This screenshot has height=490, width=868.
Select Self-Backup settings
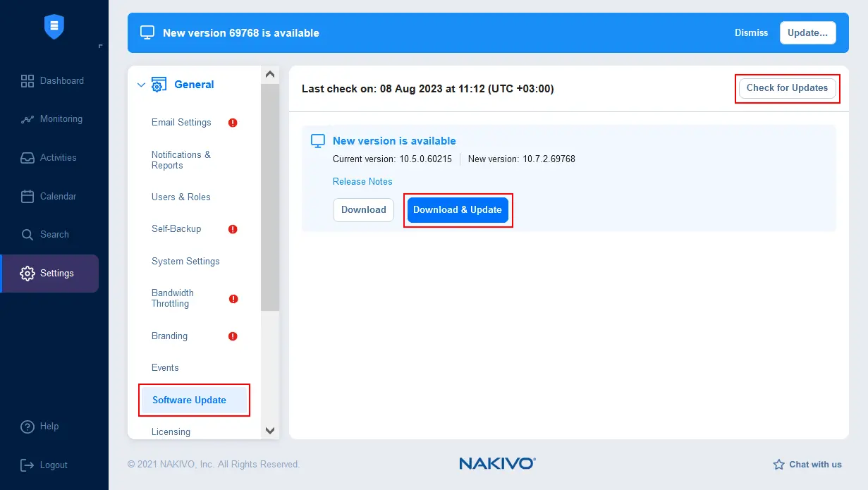pos(176,229)
